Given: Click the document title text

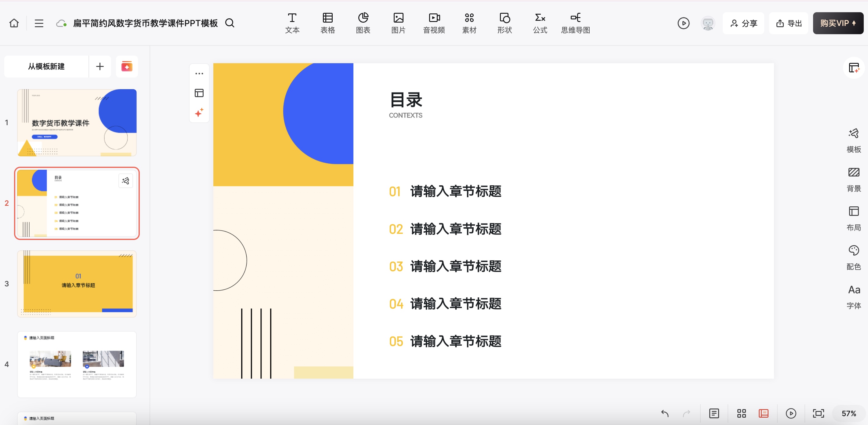Looking at the screenshot, I should [x=145, y=23].
